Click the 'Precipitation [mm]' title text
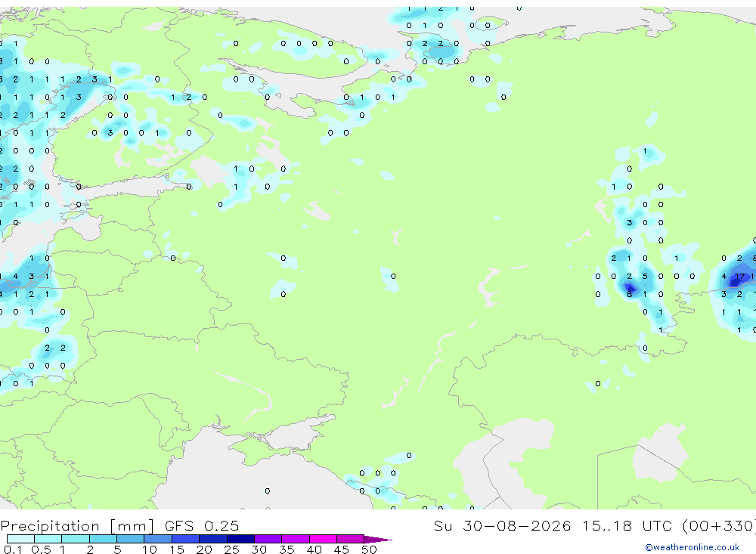This screenshot has height=554, width=756. point(77,525)
